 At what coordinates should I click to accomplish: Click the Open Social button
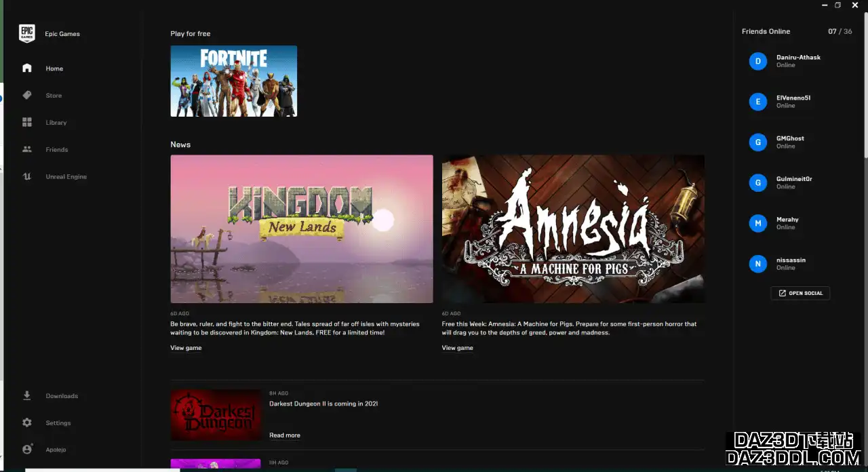pos(800,293)
